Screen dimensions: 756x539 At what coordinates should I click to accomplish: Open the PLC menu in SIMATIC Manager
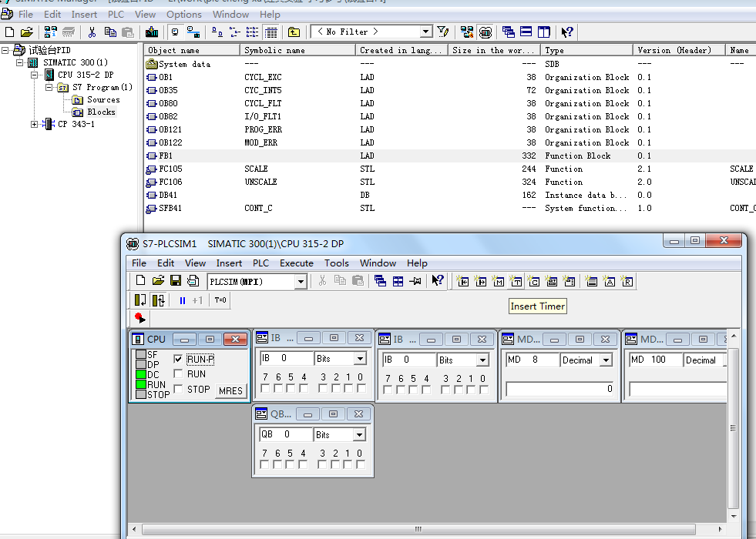(116, 15)
